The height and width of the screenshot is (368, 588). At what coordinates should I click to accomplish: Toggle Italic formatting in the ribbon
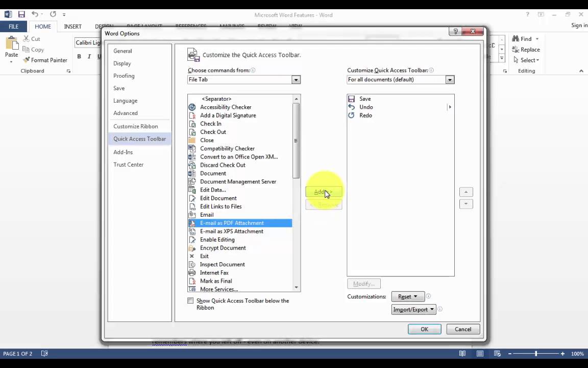(89, 56)
